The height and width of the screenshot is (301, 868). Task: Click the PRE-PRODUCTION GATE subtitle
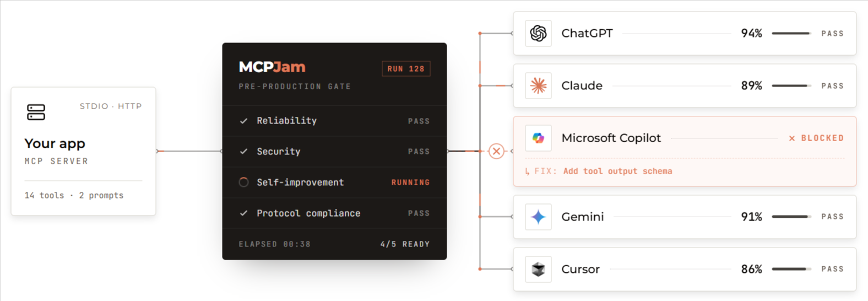pyautogui.click(x=295, y=87)
